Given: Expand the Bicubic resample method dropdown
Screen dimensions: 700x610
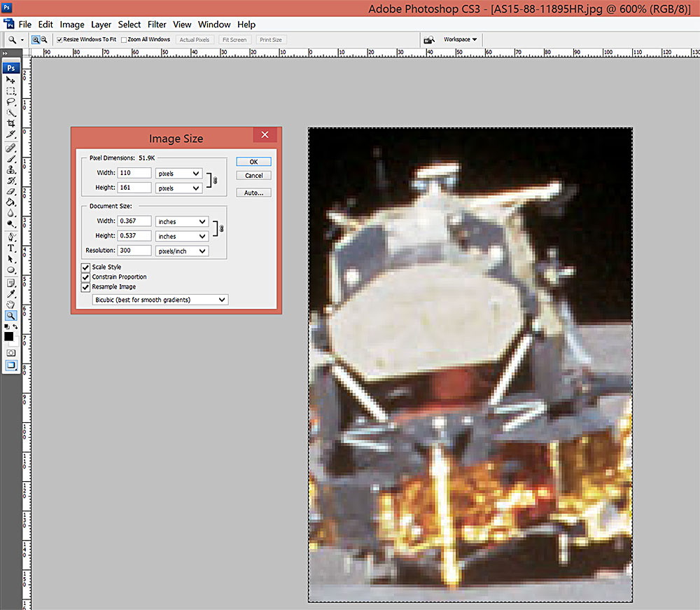Looking at the screenshot, I should pos(160,300).
